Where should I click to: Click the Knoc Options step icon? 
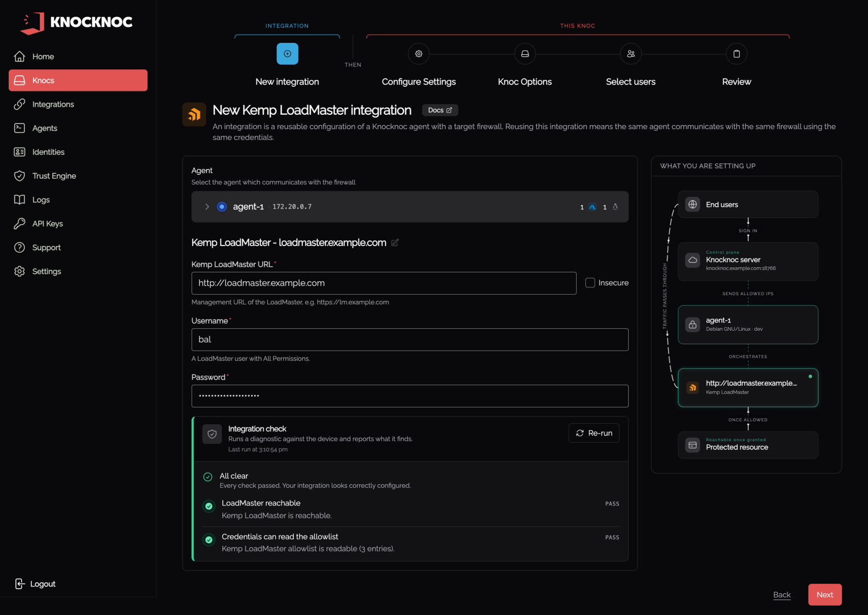[x=525, y=54]
